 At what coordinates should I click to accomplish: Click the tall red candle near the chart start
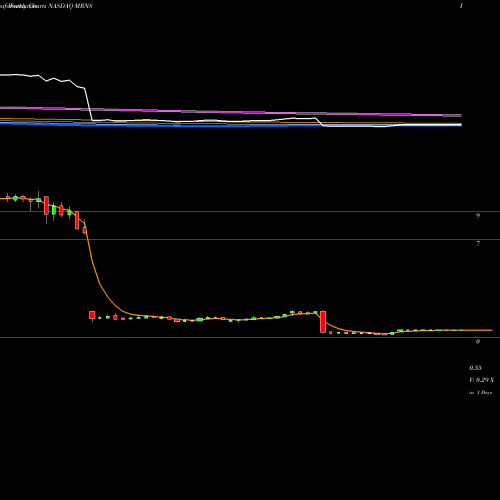point(46,205)
